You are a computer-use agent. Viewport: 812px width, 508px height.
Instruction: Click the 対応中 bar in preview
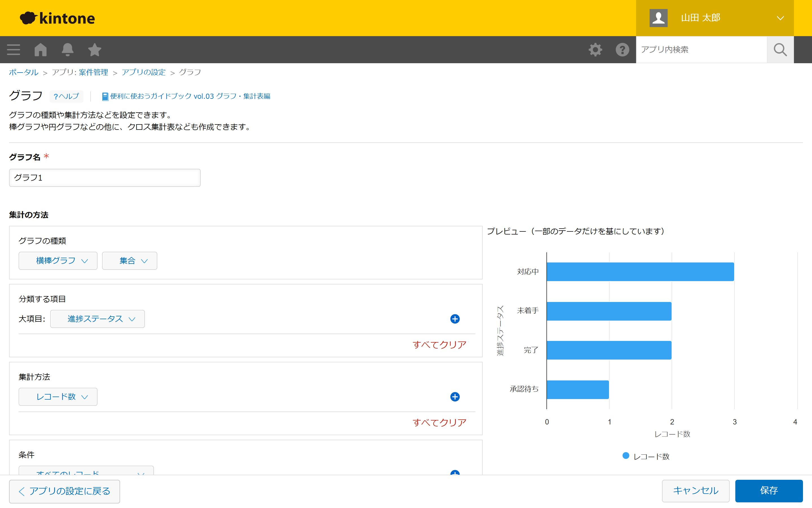(x=640, y=272)
